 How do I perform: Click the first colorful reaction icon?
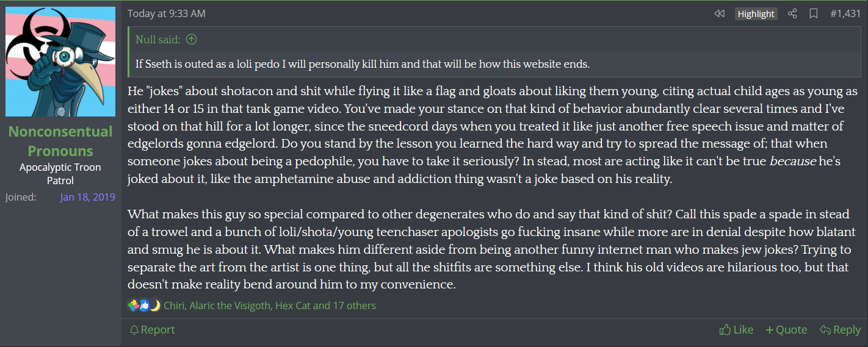click(x=133, y=306)
